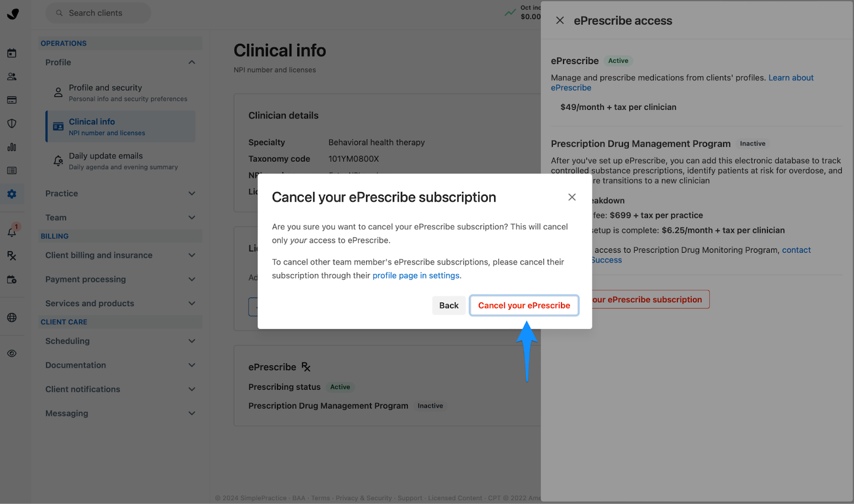Click Back in the dialog
The height and width of the screenshot is (504, 854).
448,305
